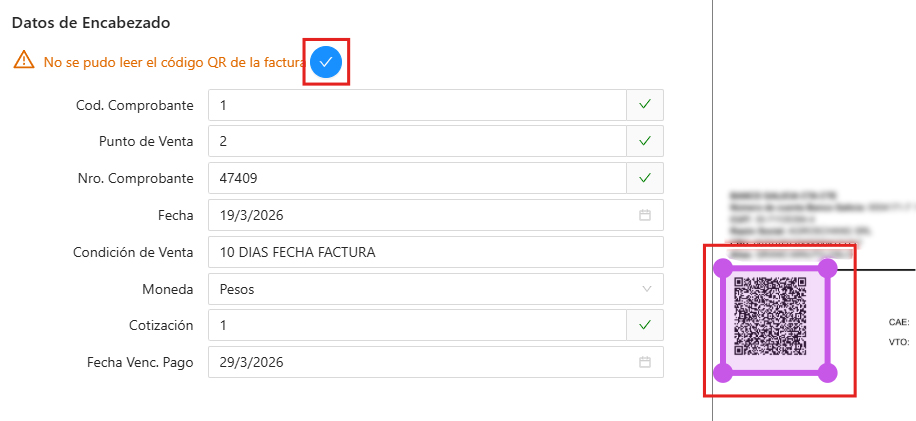This screenshot has width=916, height=421.
Task: Focus the Punto de Venta field
Action: (418, 141)
